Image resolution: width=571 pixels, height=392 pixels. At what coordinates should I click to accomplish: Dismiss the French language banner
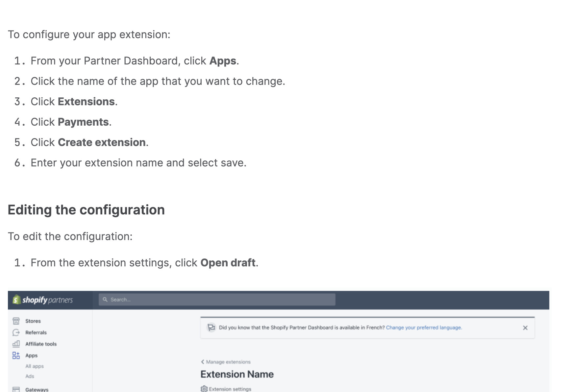[x=525, y=328]
